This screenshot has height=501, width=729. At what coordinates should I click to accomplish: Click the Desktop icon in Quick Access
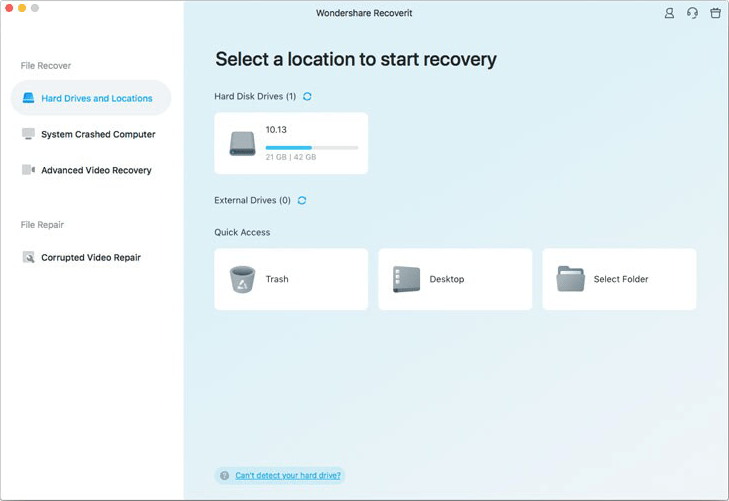406,279
